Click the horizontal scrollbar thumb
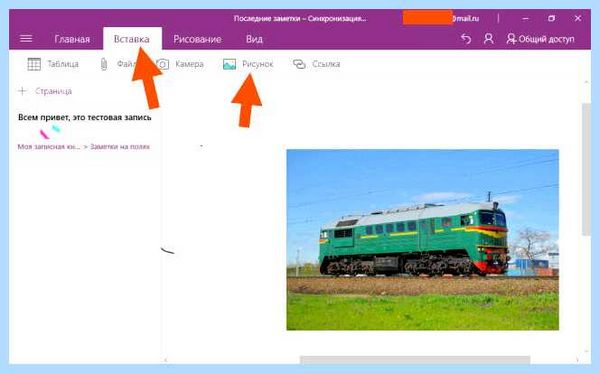This screenshot has width=600, height=373. pos(415,360)
